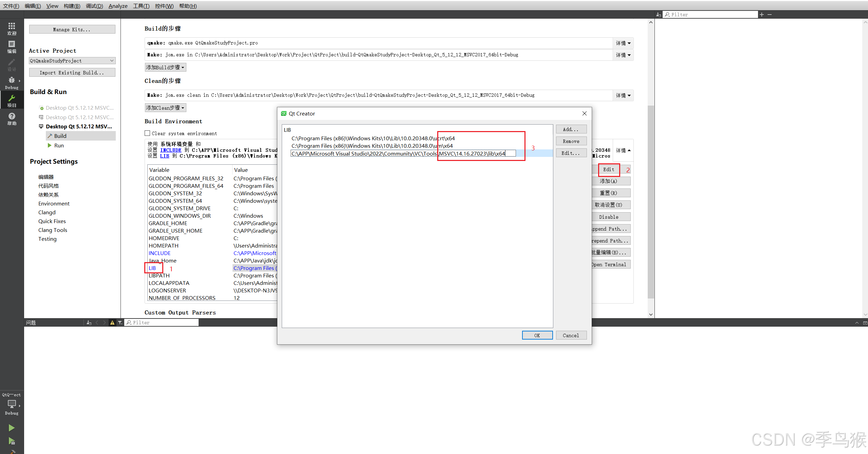The image size is (868, 454).
Task: Open the 添加Clean步骤 dropdown
Action: click(165, 108)
